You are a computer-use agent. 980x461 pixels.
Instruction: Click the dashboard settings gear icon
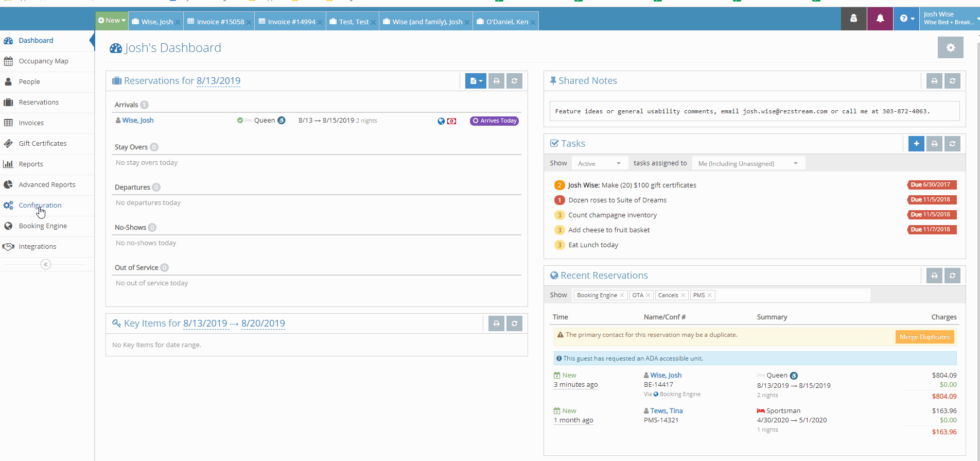(x=950, y=47)
